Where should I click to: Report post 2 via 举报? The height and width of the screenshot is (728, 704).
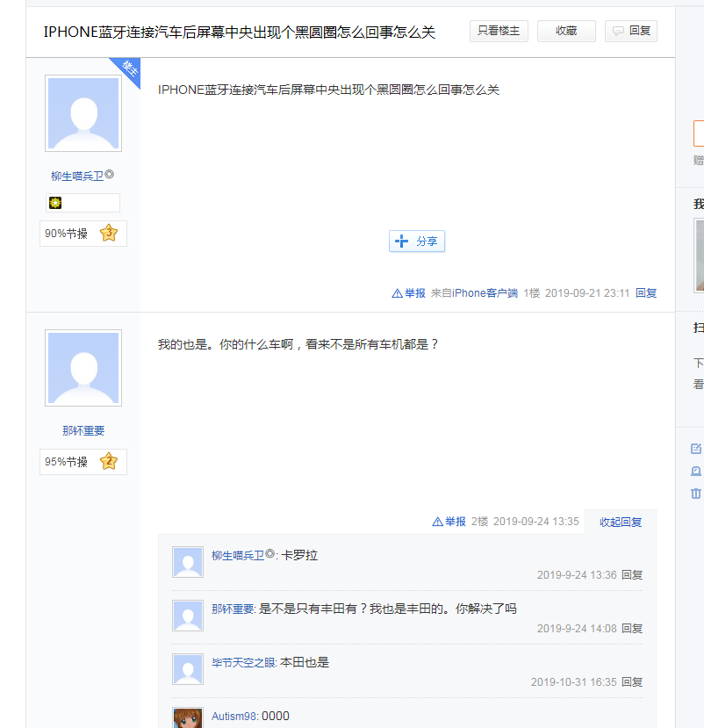coord(456,522)
